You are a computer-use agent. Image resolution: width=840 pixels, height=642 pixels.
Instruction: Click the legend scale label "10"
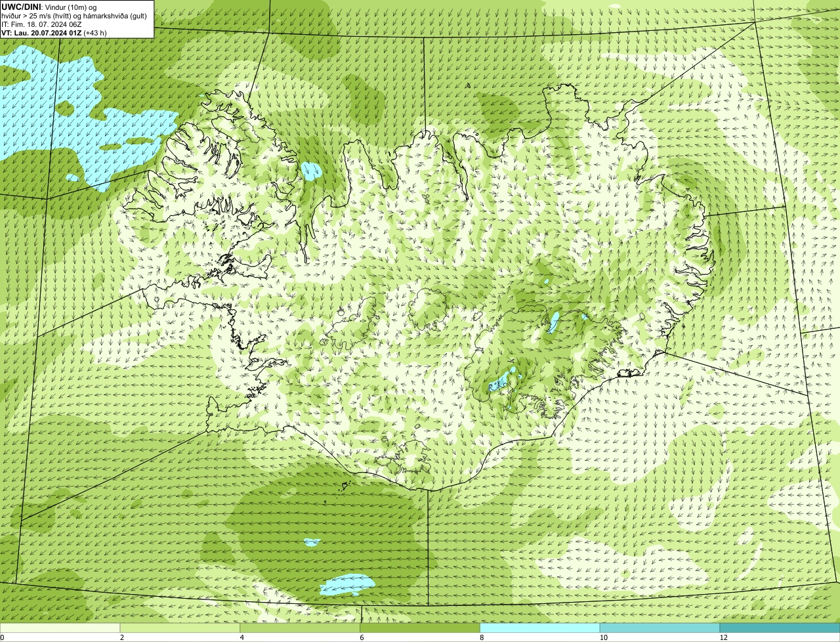(603, 637)
